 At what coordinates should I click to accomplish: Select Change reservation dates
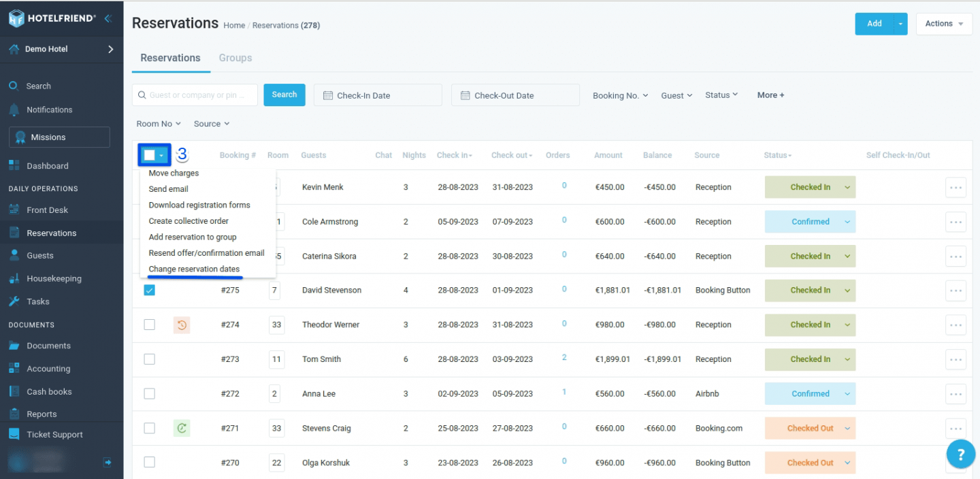(x=194, y=269)
